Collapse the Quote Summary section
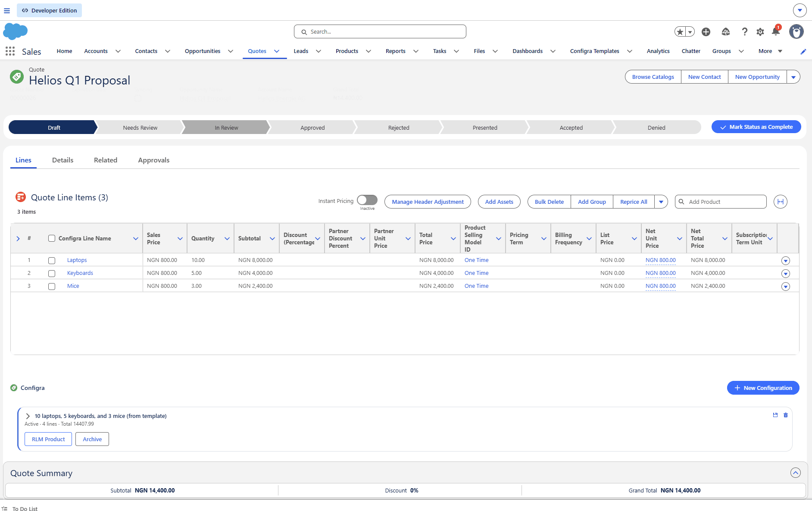The width and height of the screenshot is (812, 511). (796, 473)
